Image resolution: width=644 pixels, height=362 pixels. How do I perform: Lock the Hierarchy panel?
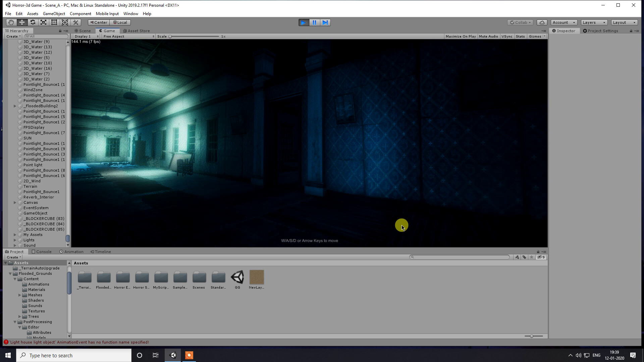coord(60,31)
